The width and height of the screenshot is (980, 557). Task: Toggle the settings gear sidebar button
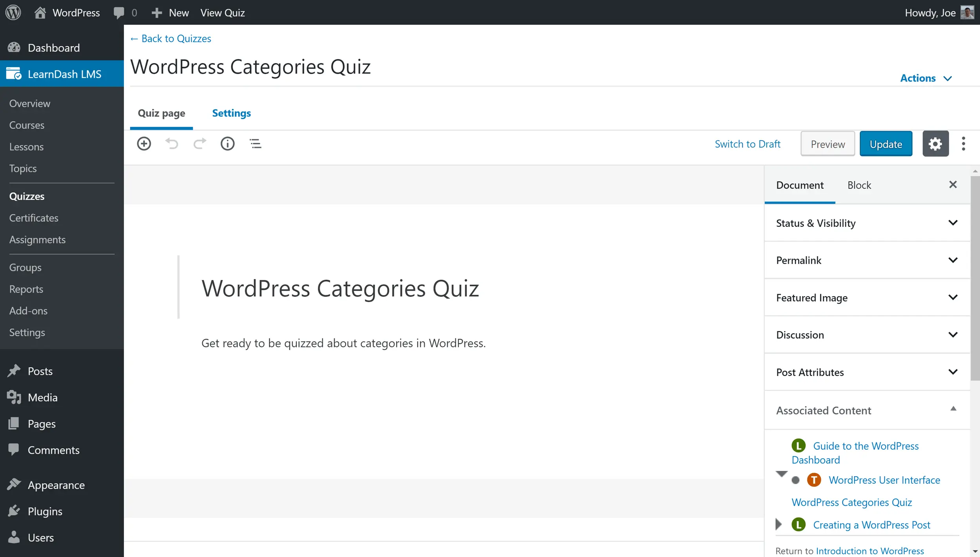(935, 144)
